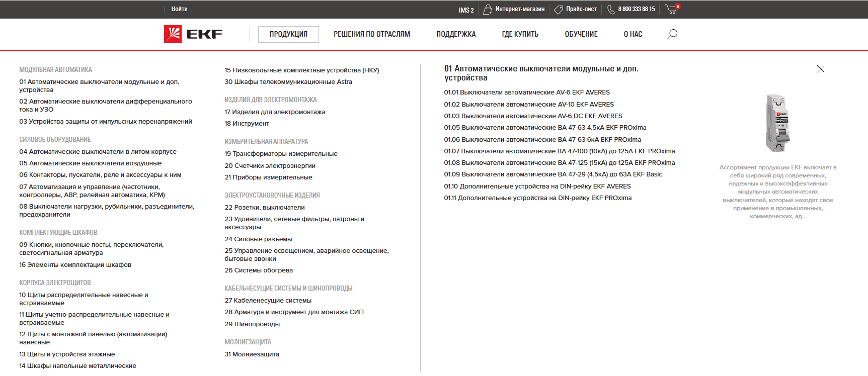Open 12 Щиты с монтажной панелью
868x376 pixels.
[93, 338]
